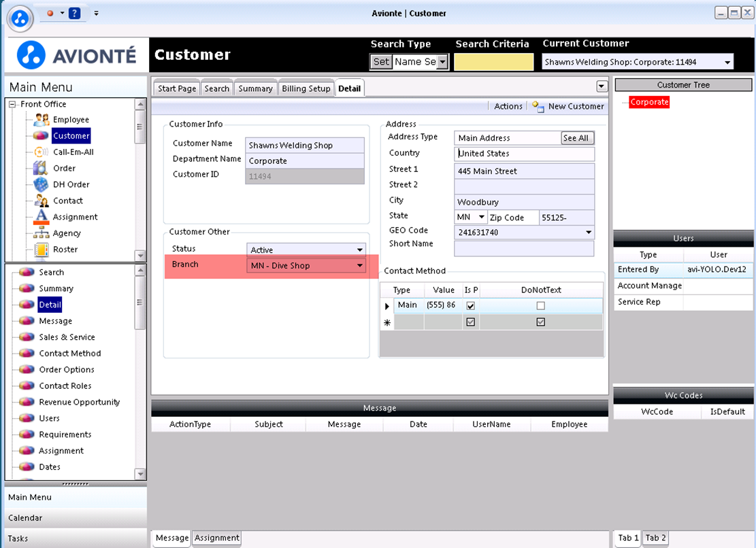Select the Revenue Opportunity ball icon
Screen dimensions: 756x548
(27, 402)
